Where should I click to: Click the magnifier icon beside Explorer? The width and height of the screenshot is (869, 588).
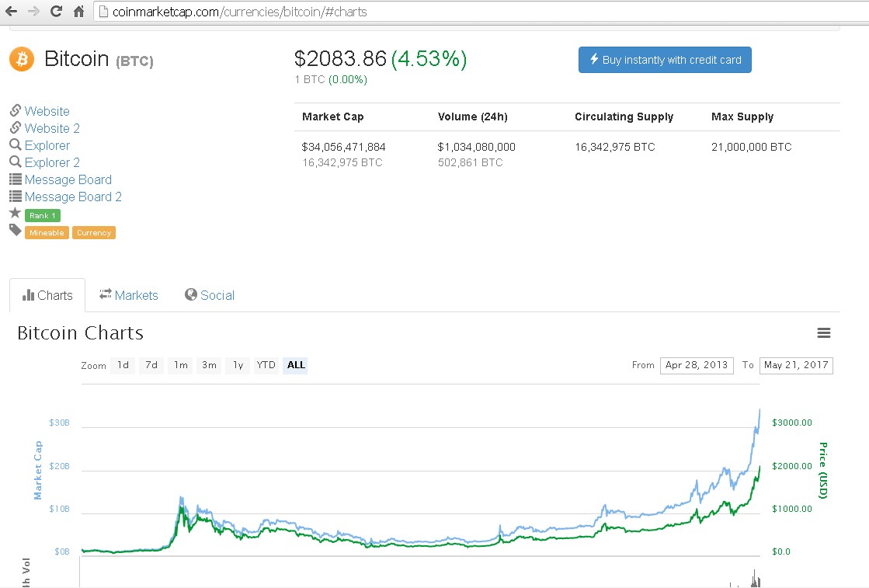click(x=16, y=144)
